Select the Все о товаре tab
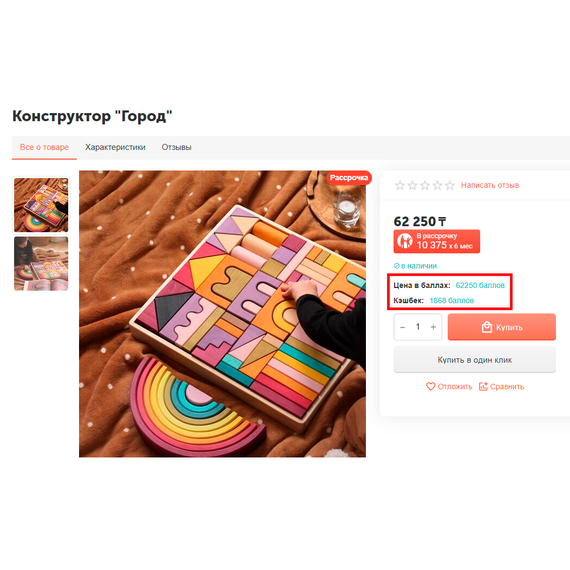 click(44, 147)
